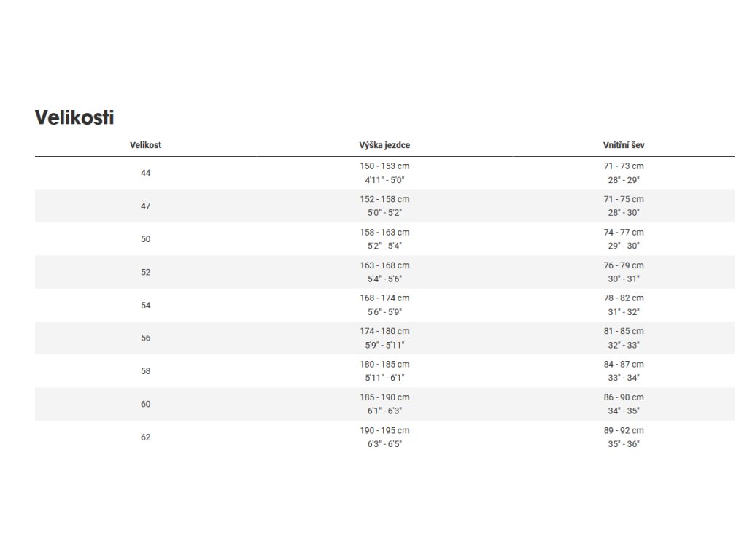Click the Výška jezdce column header
Viewport: 747px width, 560px height.
pos(384,145)
